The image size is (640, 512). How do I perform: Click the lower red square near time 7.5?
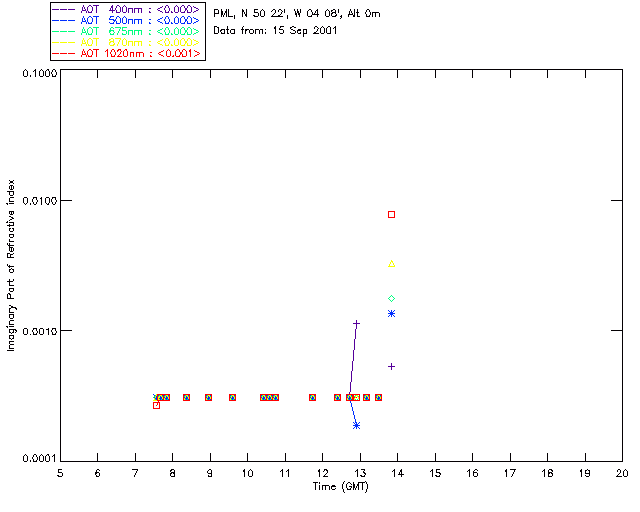pyautogui.click(x=156, y=405)
